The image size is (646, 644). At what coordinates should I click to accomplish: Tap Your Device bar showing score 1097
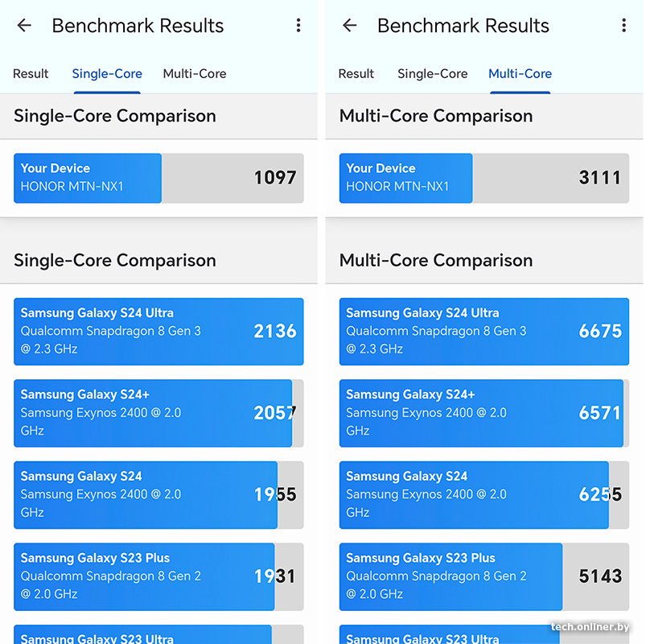coord(158,178)
